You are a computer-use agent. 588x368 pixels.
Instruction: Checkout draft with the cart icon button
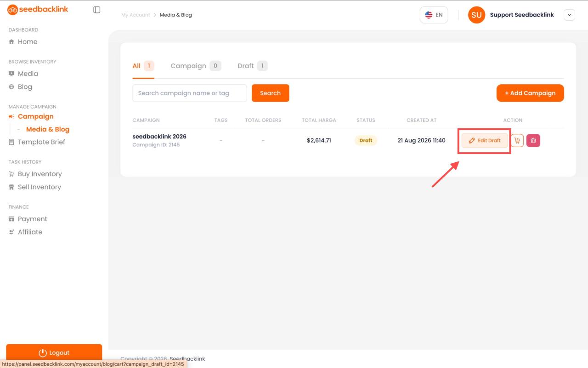point(517,140)
